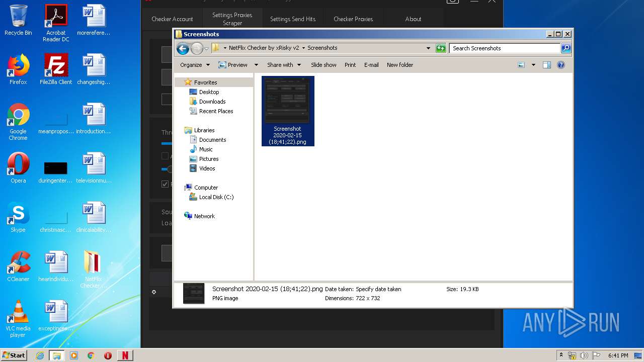
Task: Open the Start menu
Action: click(x=14, y=355)
